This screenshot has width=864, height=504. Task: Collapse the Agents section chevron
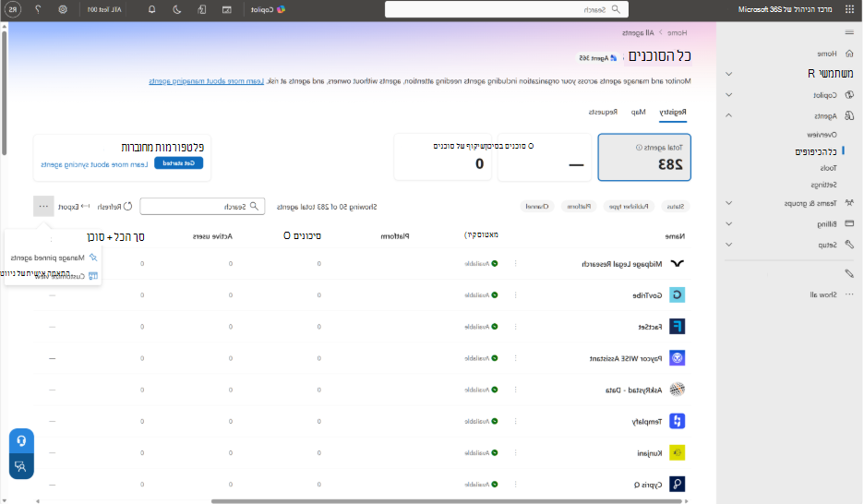click(728, 115)
